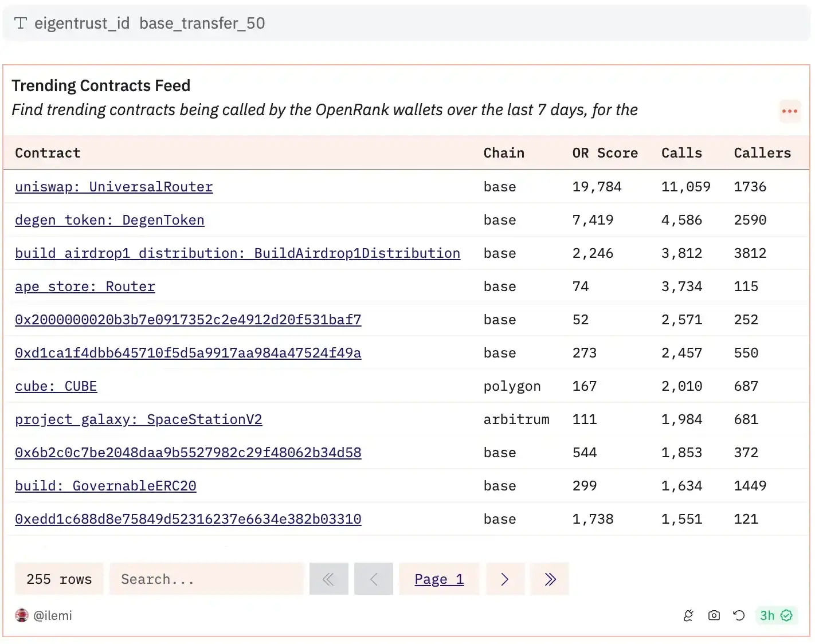Click the plug API icon

tap(688, 615)
